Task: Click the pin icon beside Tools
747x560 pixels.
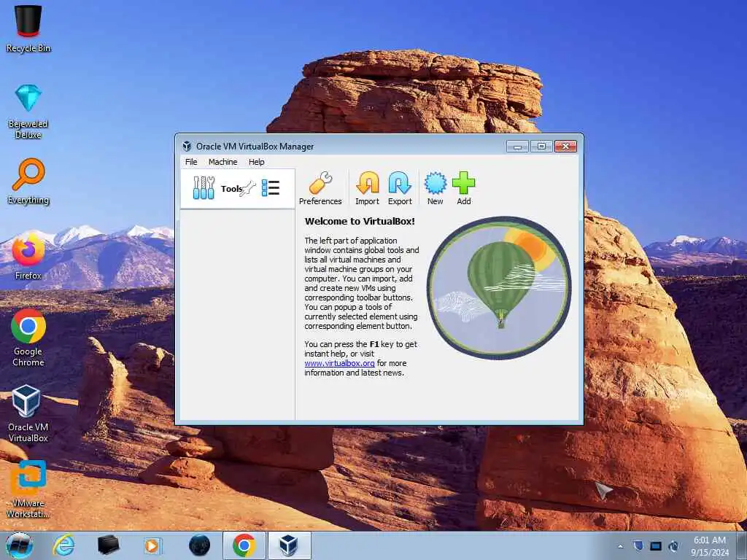Action: (x=248, y=189)
